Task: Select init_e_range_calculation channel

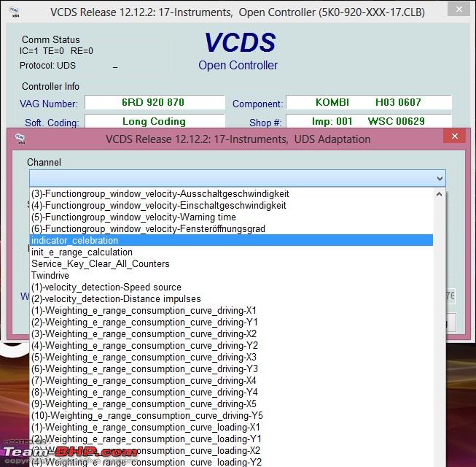Action: coord(231,252)
